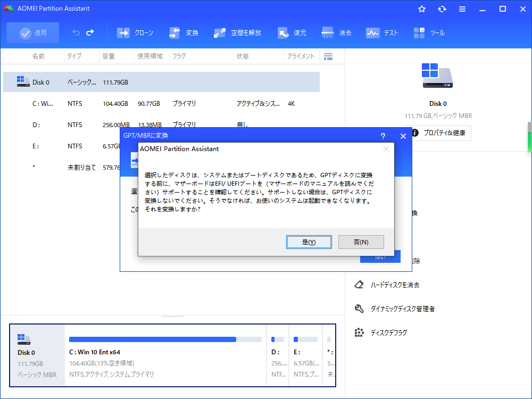Click the undo arrow icon

[x=76, y=32]
